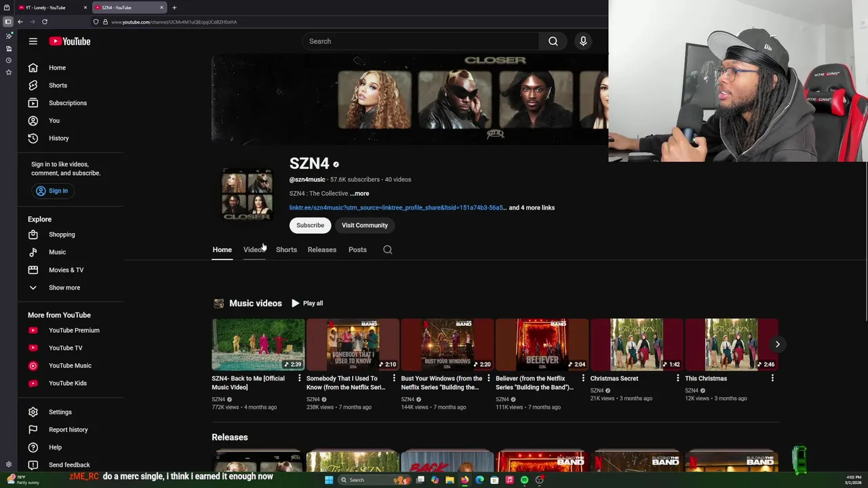Open Spotify from the taskbar
868x488 pixels.
tap(524, 480)
